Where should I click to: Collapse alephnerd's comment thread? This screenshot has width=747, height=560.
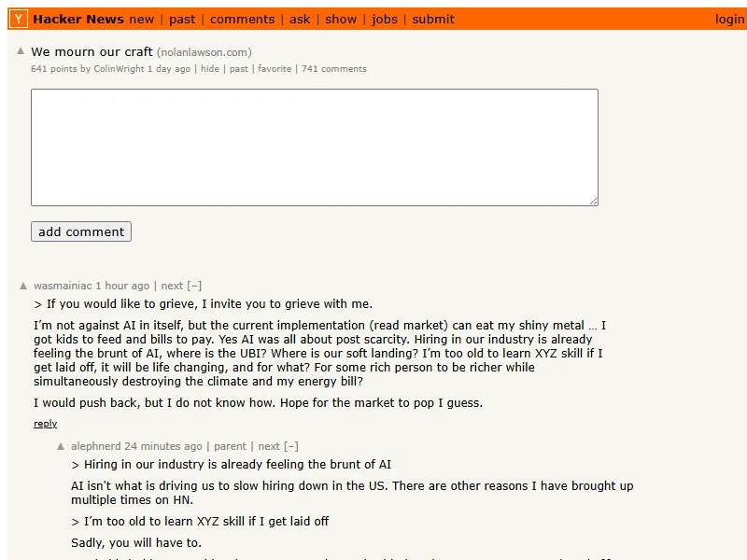tap(291, 447)
